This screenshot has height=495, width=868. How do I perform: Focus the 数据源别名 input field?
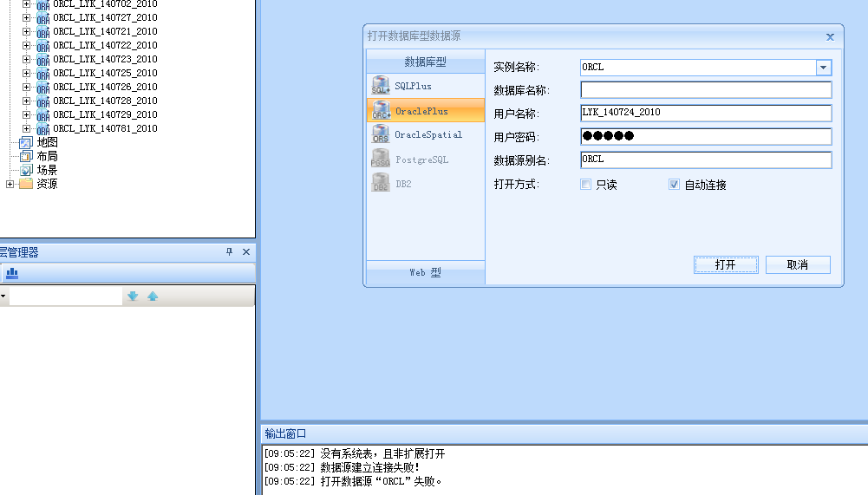tap(706, 160)
